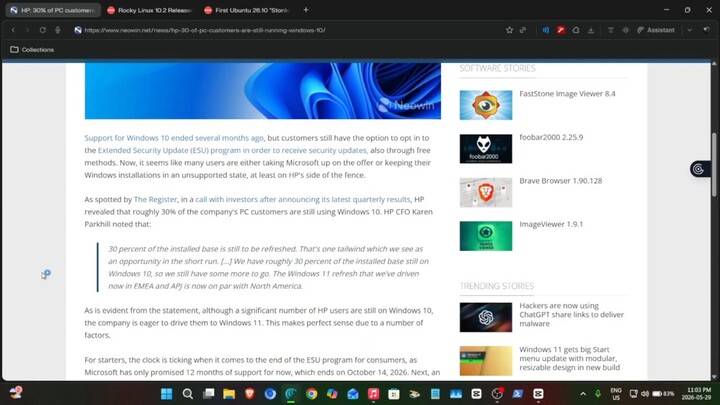
Task: Open 'Windows 11 gets big Start menu' story
Action: 569,359
